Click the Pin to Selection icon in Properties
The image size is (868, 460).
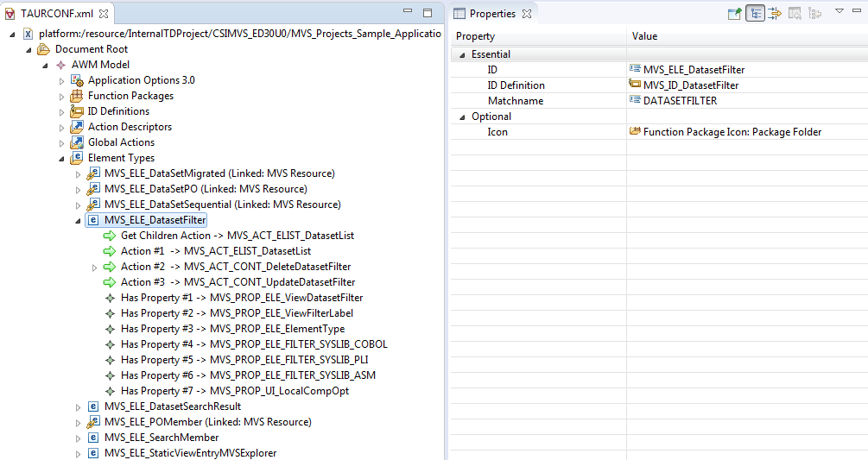point(735,13)
